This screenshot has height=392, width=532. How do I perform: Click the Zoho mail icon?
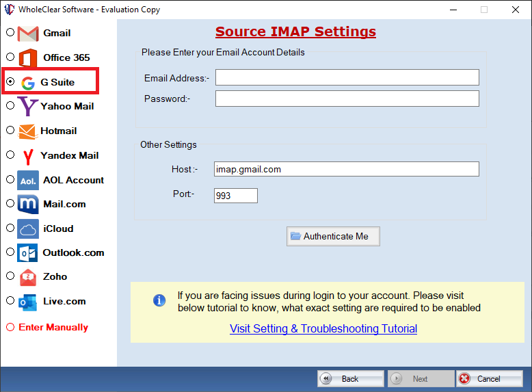[x=28, y=277]
